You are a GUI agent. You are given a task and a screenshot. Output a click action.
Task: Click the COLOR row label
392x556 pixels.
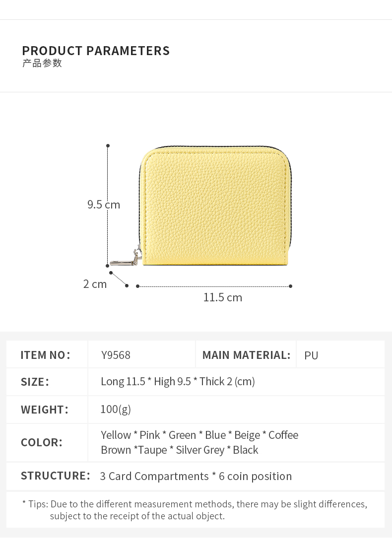(42, 442)
